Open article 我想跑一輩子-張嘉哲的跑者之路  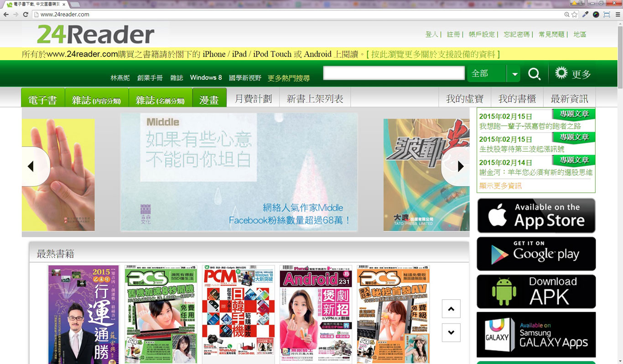pos(530,126)
